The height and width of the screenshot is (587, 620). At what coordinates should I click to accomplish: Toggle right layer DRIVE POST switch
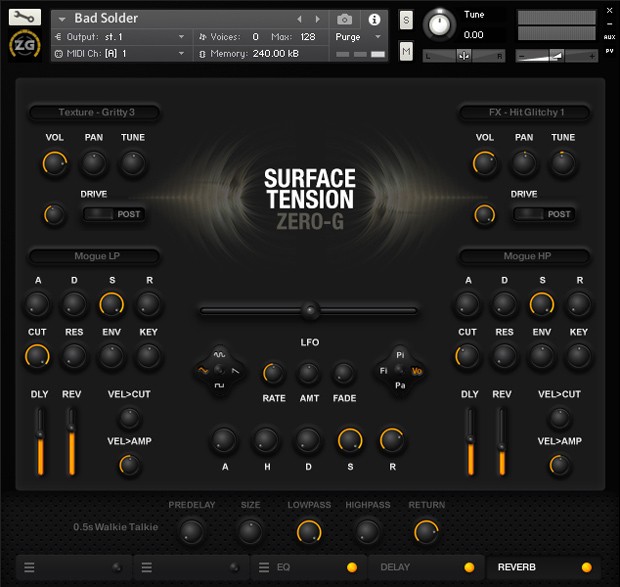tap(544, 214)
